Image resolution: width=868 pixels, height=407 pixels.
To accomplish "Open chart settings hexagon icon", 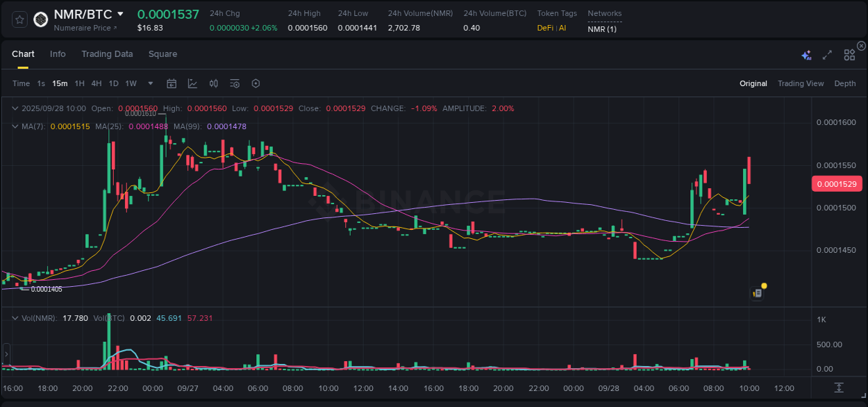I will click(x=256, y=83).
